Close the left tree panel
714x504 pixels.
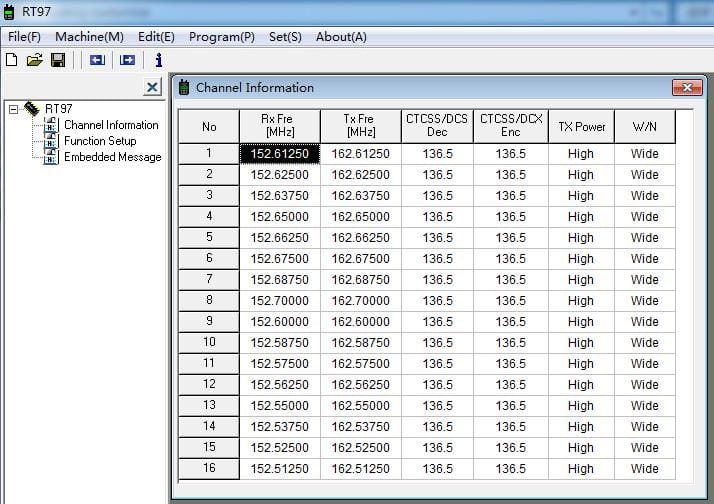(152, 87)
